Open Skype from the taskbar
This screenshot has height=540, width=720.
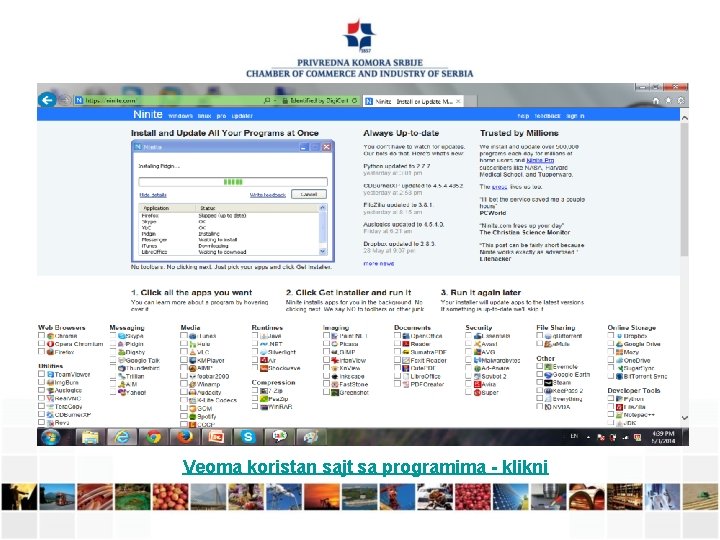point(248,437)
